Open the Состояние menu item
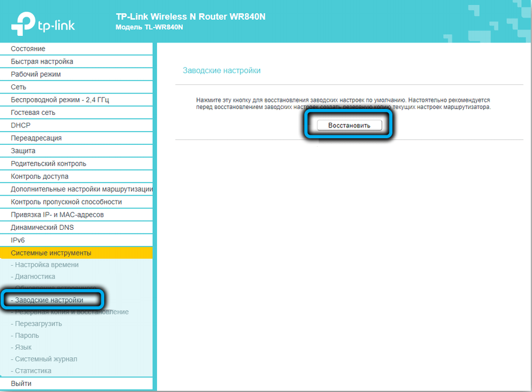The width and height of the screenshot is (532, 392). click(28, 48)
